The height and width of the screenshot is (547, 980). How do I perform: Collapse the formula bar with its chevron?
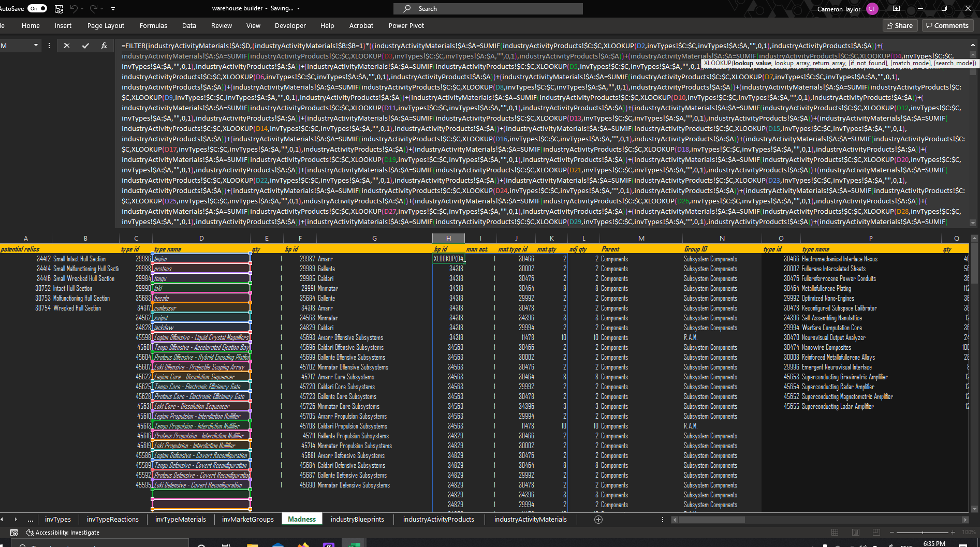coord(973,221)
